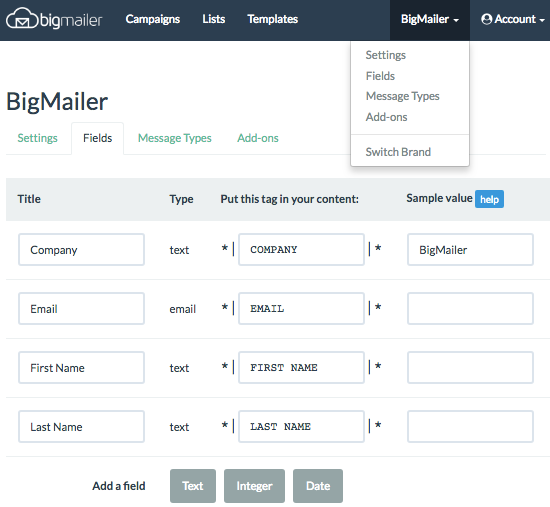The image size is (550, 507).
Task: Toggle the BigMailer brand dropdown
Action: coord(430,20)
